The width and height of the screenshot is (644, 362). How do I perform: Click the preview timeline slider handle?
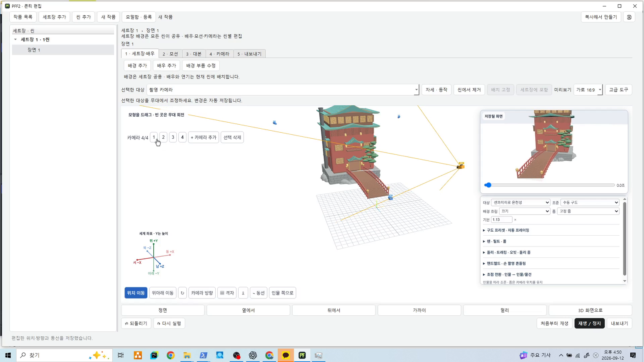point(488,185)
